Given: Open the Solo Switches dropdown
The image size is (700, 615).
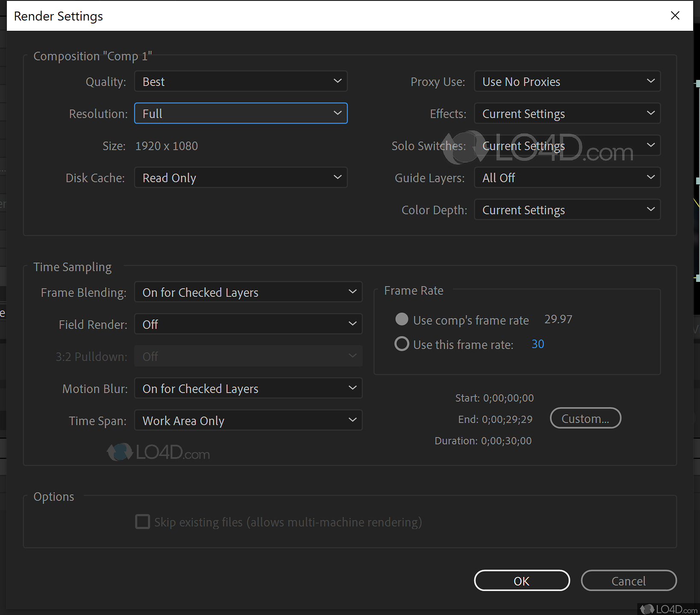Looking at the screenshot, I should click(567, 145).
